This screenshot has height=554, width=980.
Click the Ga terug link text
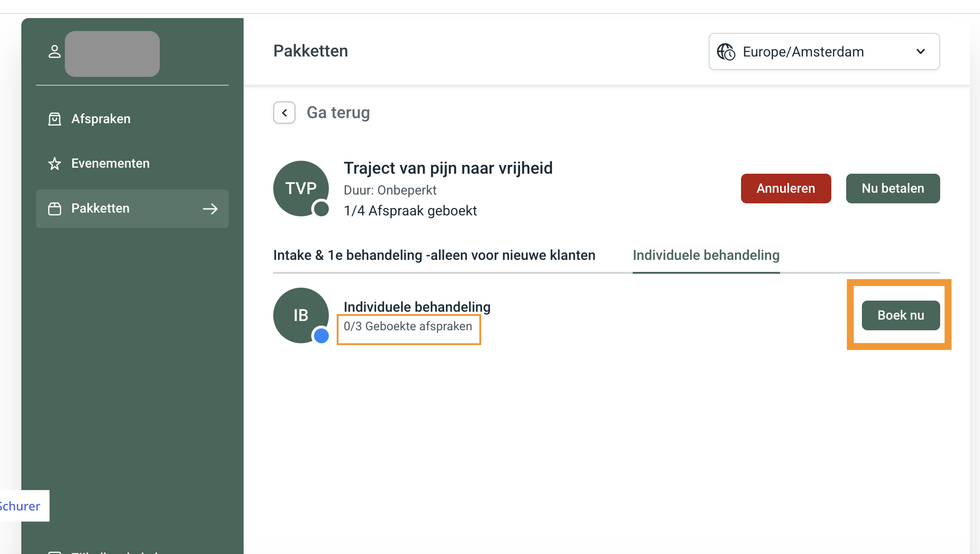(x=338, y=113)
